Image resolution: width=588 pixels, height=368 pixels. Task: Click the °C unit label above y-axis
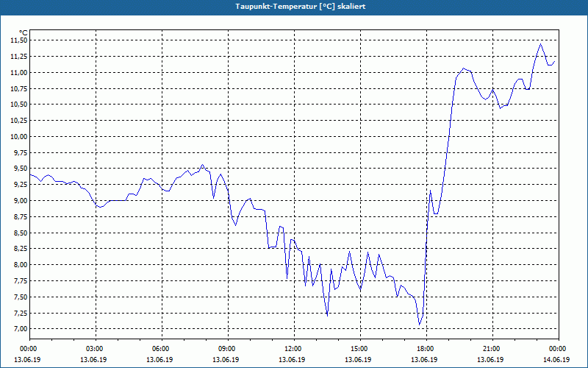click(24, 33)
